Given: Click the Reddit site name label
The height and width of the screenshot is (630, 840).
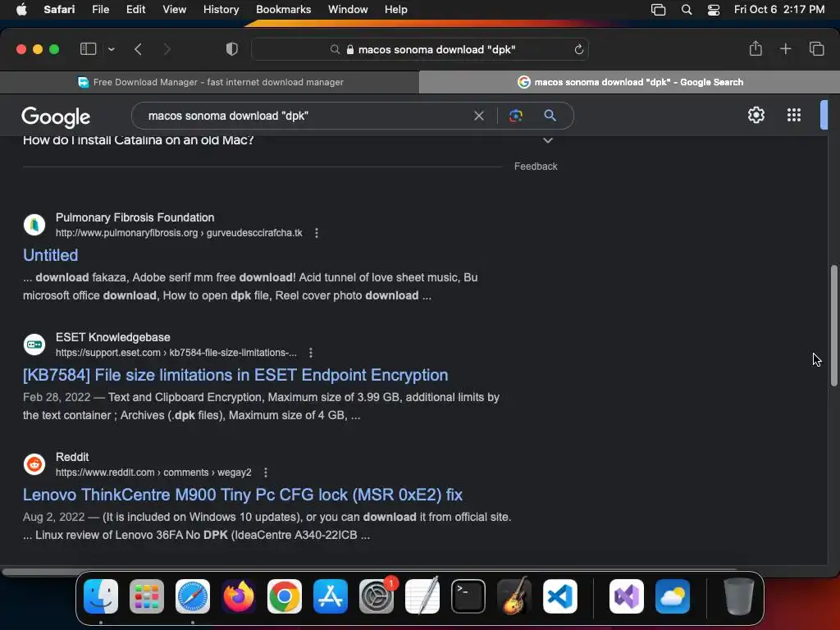Looking at the screenshot, I should [72, 457].
